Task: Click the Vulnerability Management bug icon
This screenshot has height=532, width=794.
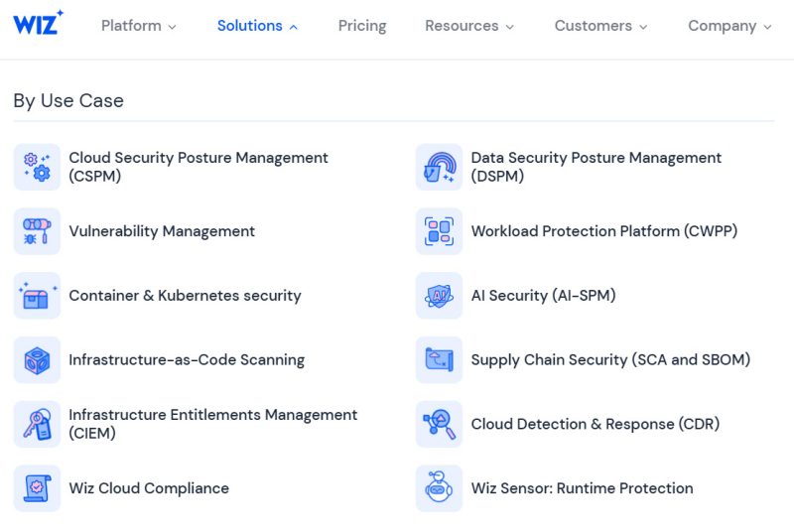Action: (37, 231)
